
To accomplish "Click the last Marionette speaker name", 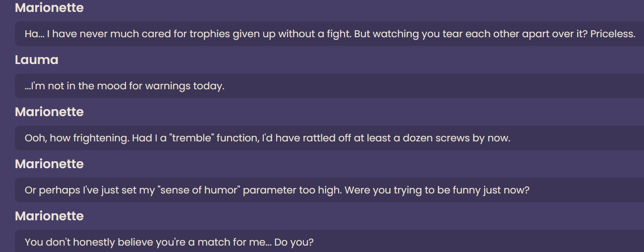I will [x=49, y=216].
